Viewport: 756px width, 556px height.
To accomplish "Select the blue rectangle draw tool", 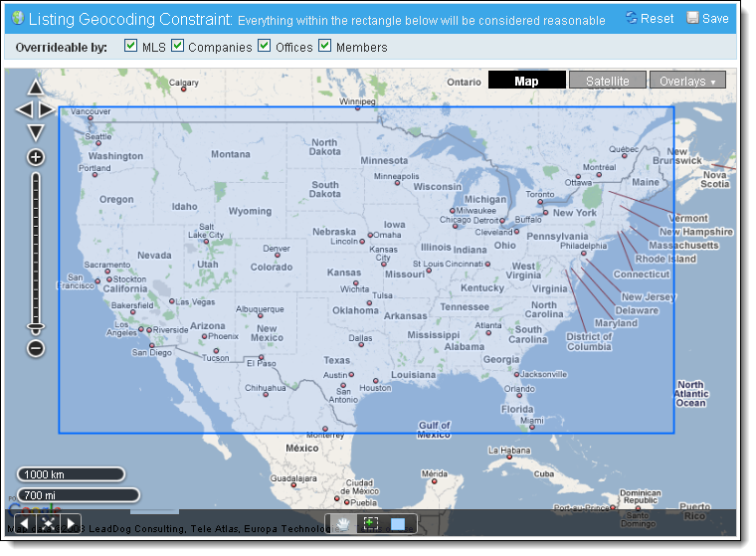I will 398,524.
